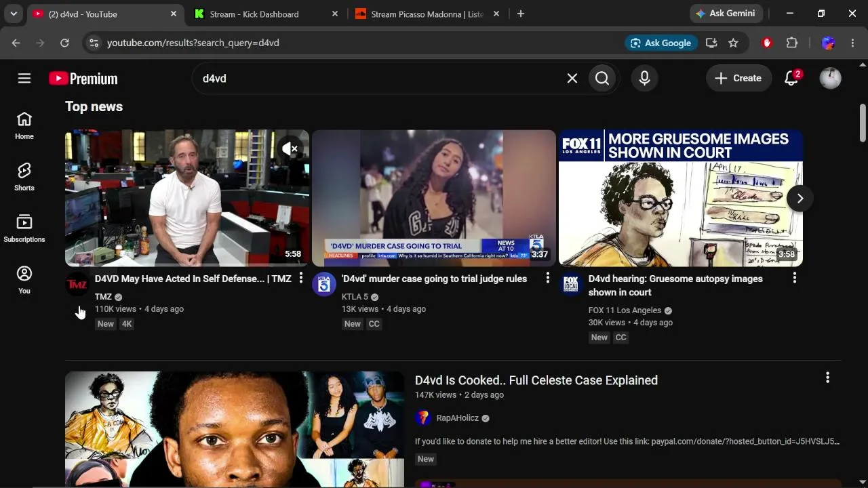Visit the RapAHolicz channel name link
The image size is (868, 488).
point(458,418)
